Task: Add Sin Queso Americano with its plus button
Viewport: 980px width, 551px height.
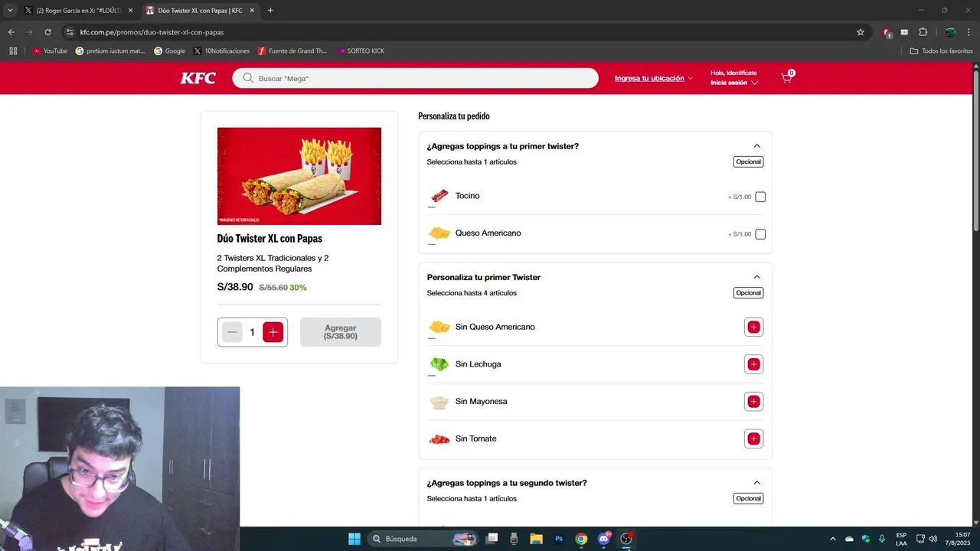Action: (x=753, y=327)
